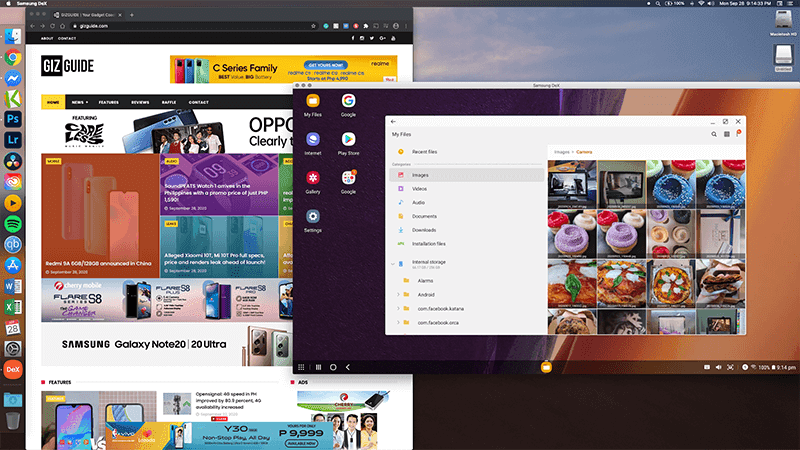Tap the DeX home circle button

pyautogui.click(x=333, y=367)
